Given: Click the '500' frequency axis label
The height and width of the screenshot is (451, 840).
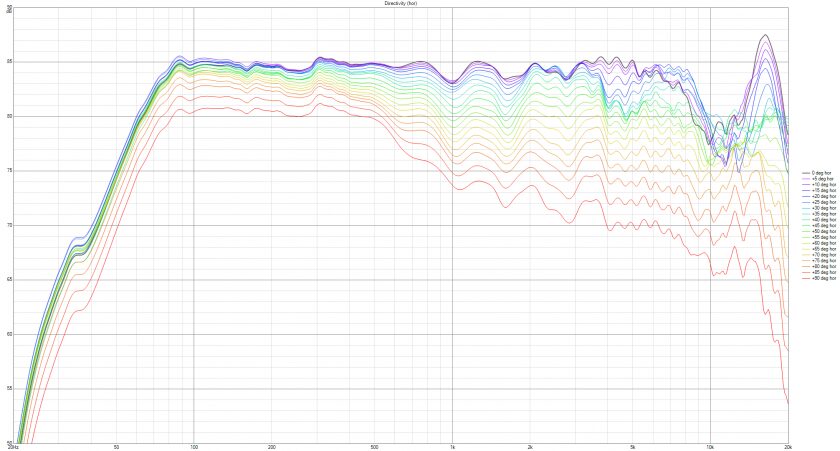Looking at the screenshot, I should point(374,447).
